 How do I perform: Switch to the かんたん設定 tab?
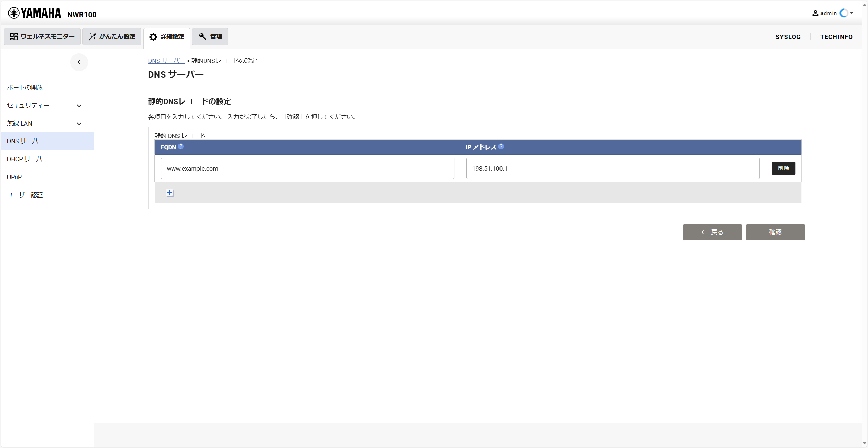point(112,37)
